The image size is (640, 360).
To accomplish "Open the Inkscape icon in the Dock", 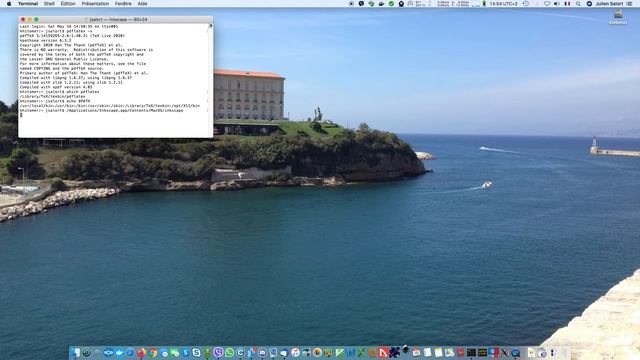I will click(x=405, y=350).
